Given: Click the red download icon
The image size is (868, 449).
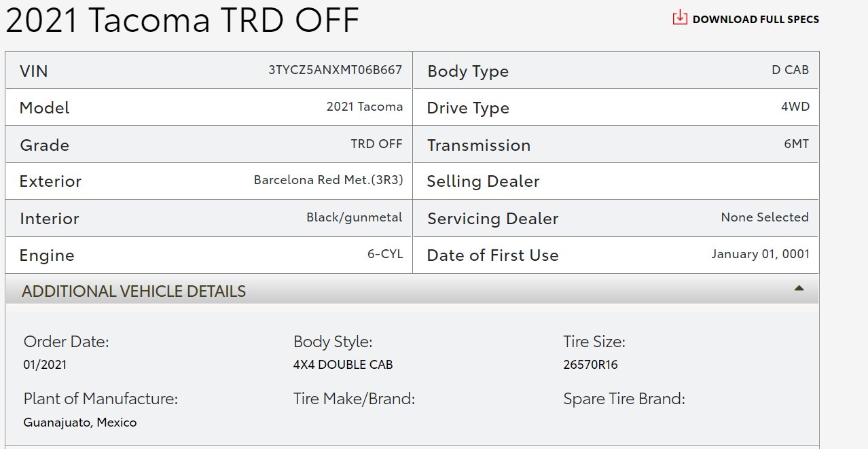Looking at the screenshot, I should (x=679, y=18).
